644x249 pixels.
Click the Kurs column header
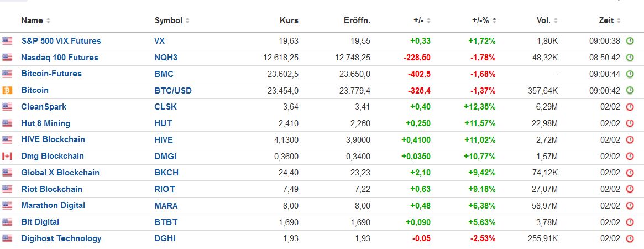pyautogui.click(x=289, y=20)
